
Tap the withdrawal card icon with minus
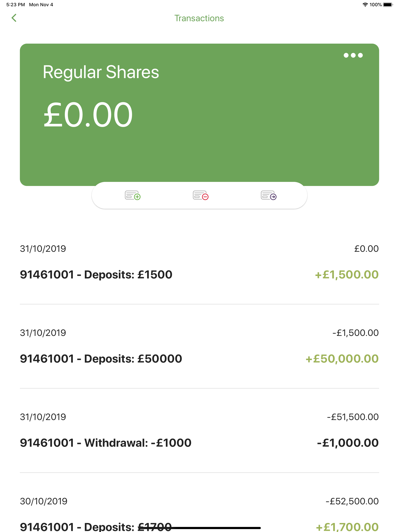(200, 195)
